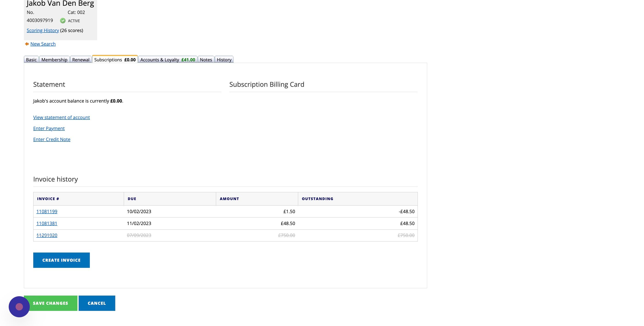Open the struck-through invoice 11291920
Viewport: 644px width, 326px height.
pyautogui.click(x=47, y=235)
